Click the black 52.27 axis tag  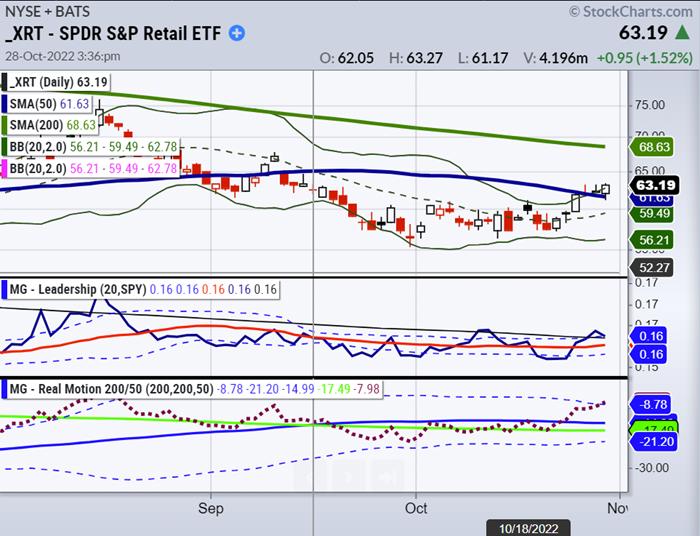click(x=654, y=267)
